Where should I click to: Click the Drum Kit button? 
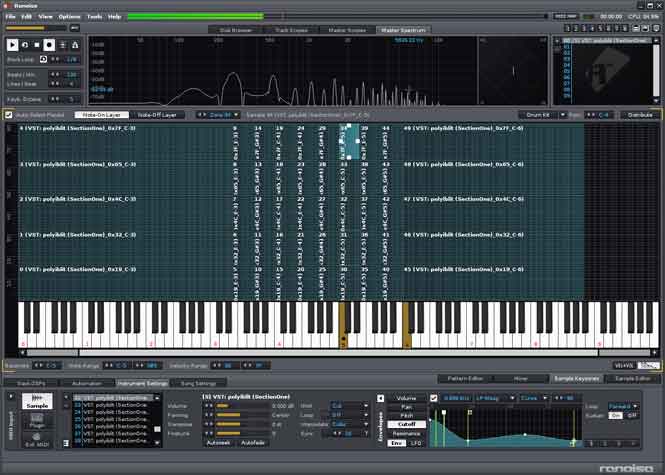point(538,115)
